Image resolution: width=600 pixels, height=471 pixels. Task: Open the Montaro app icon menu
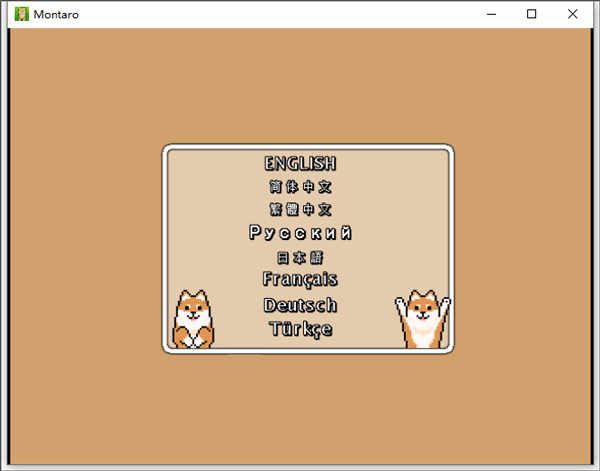tap(22, 14)
